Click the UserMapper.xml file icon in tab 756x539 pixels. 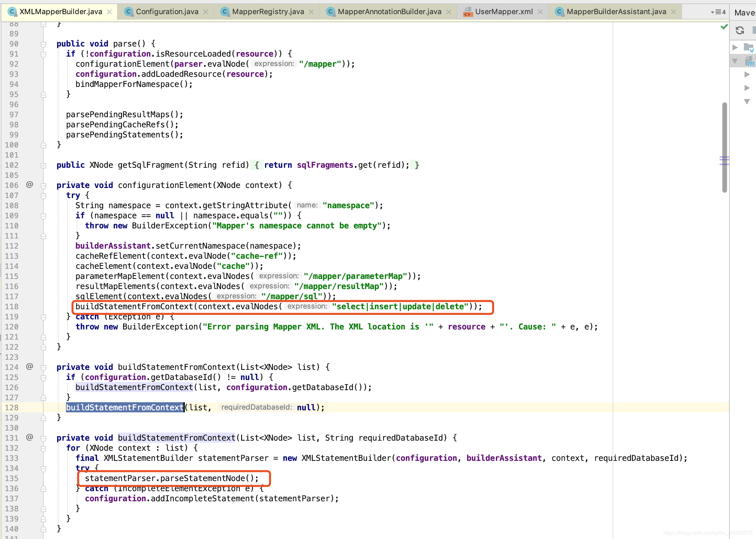467,12
